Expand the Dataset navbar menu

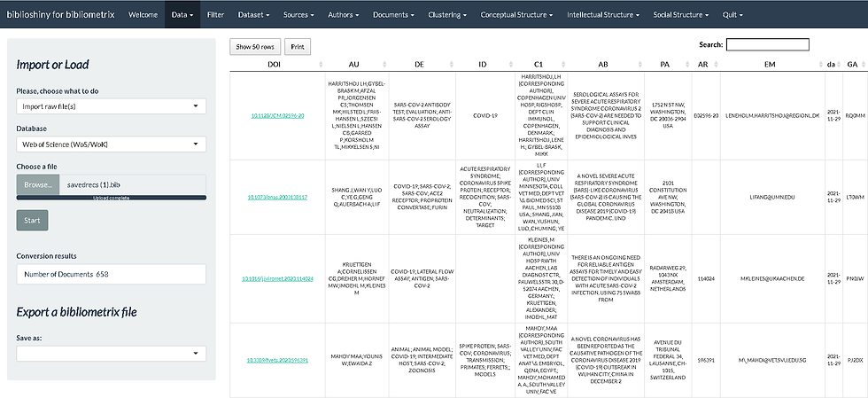click(x=253, y=15)
